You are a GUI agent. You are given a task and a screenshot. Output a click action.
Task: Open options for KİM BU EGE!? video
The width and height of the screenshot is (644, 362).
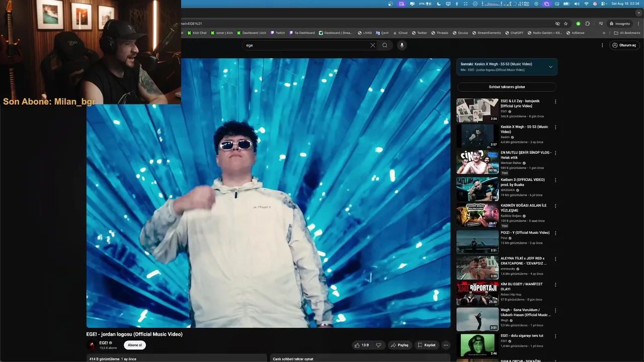coord(555,285)
